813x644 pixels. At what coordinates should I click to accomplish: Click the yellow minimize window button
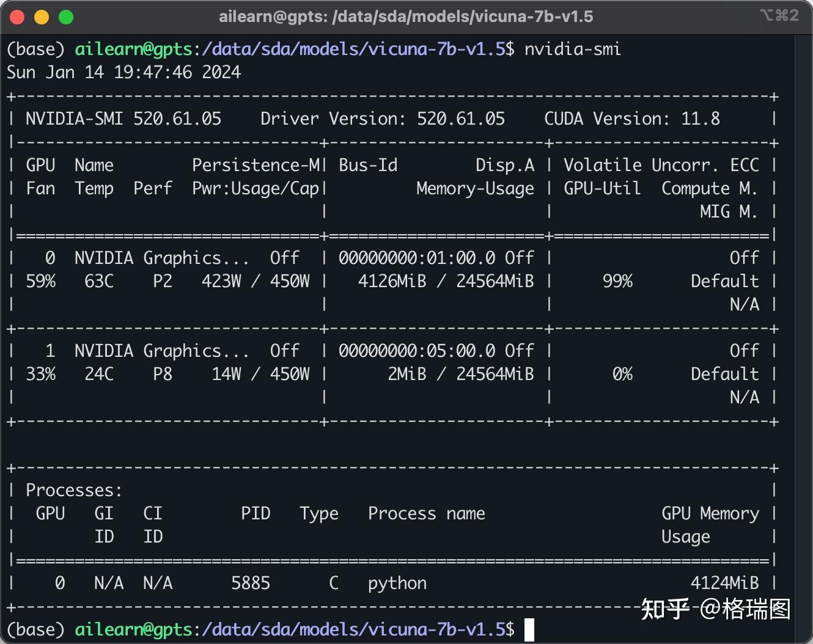click(x=42, y=17)
